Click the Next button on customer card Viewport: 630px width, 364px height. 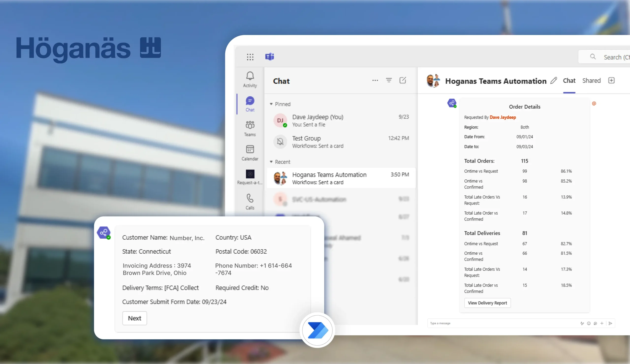click(x=135, y=318)
